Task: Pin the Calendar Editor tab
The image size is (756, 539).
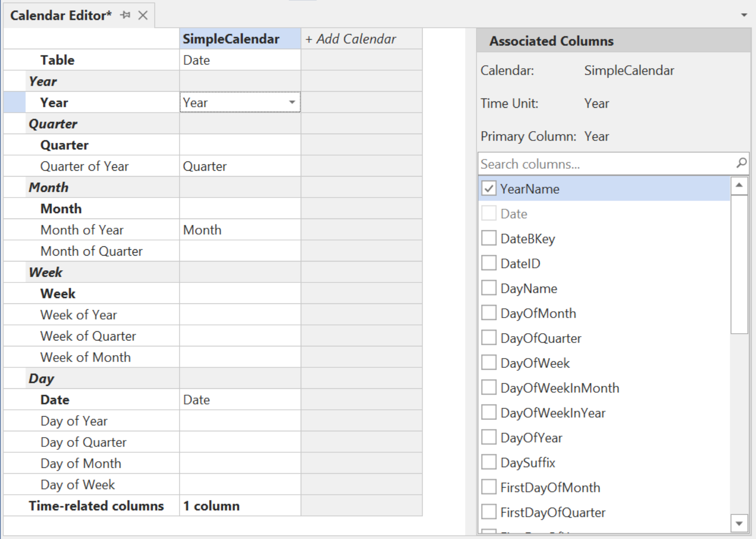Action: tap(126, 15)
